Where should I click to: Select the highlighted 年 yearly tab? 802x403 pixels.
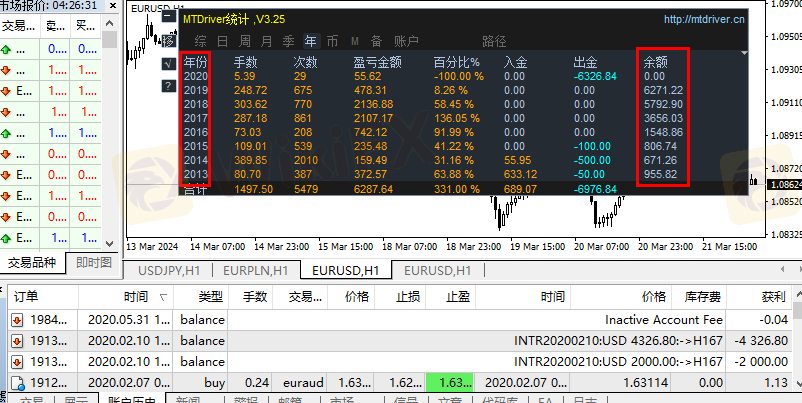[310, 41]
